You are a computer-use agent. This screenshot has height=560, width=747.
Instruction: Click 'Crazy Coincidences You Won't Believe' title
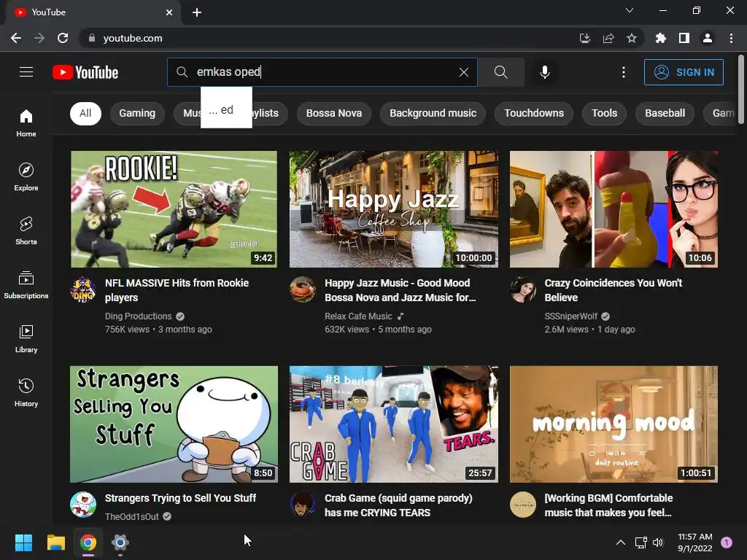coord(613,290)
